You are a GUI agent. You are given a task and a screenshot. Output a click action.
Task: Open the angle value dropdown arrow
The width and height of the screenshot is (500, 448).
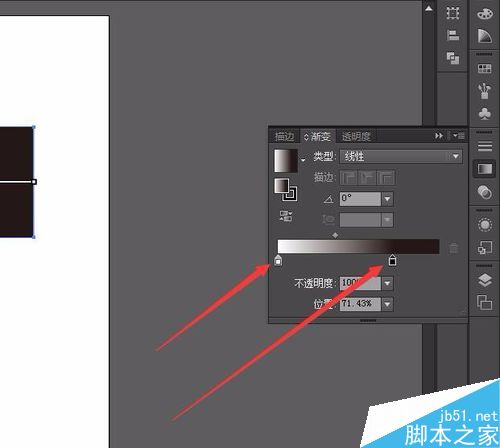(387, 199)
